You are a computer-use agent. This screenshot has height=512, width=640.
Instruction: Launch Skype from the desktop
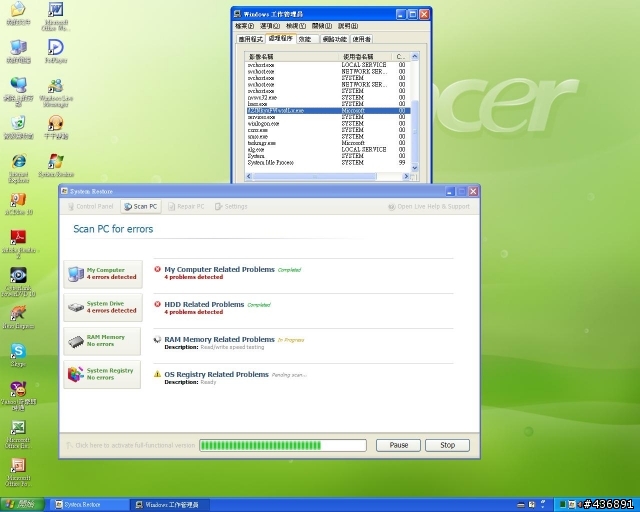click(x=18, y=355)
